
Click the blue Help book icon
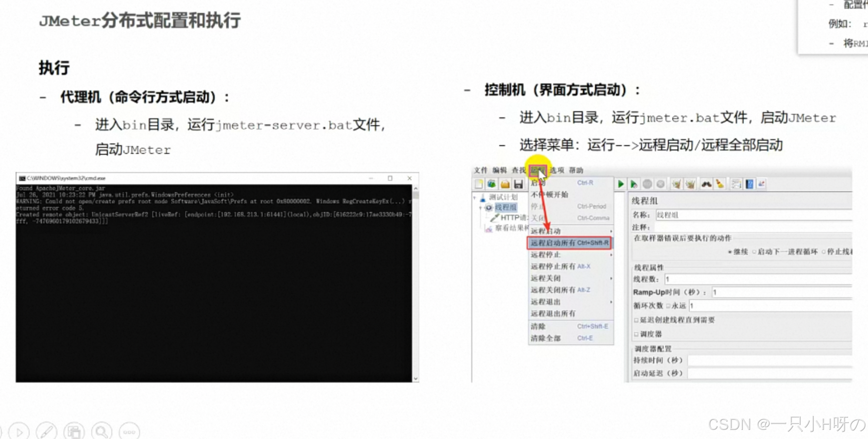pyautogui.click(x=749, y=184)
